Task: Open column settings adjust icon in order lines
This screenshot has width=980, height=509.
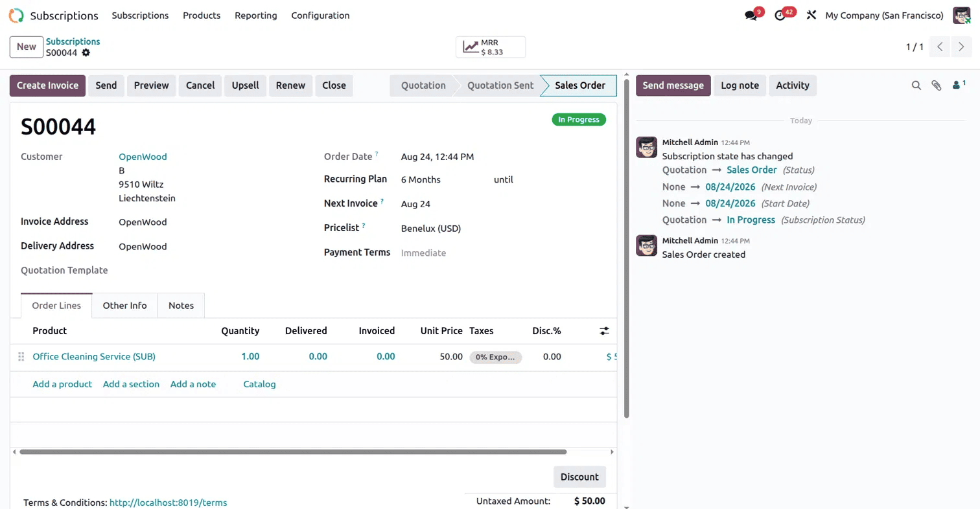Action: (x=604, y=331)
